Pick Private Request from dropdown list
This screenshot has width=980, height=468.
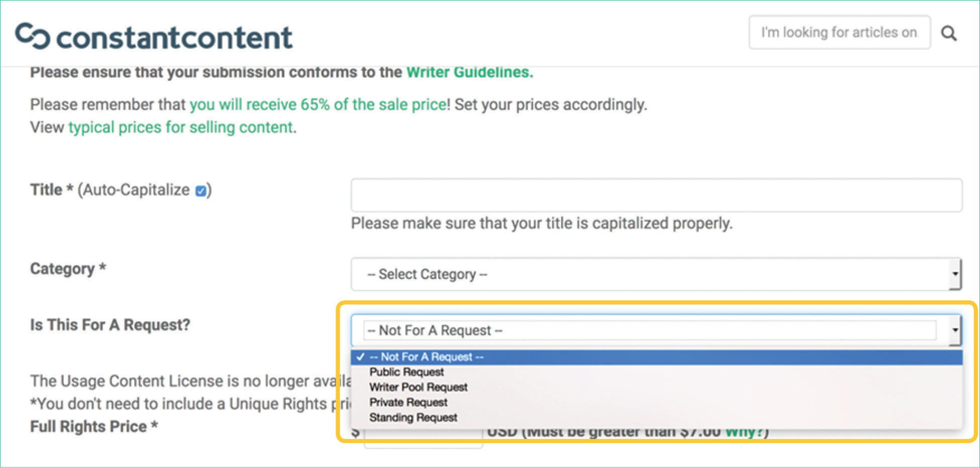click(408, 402)
